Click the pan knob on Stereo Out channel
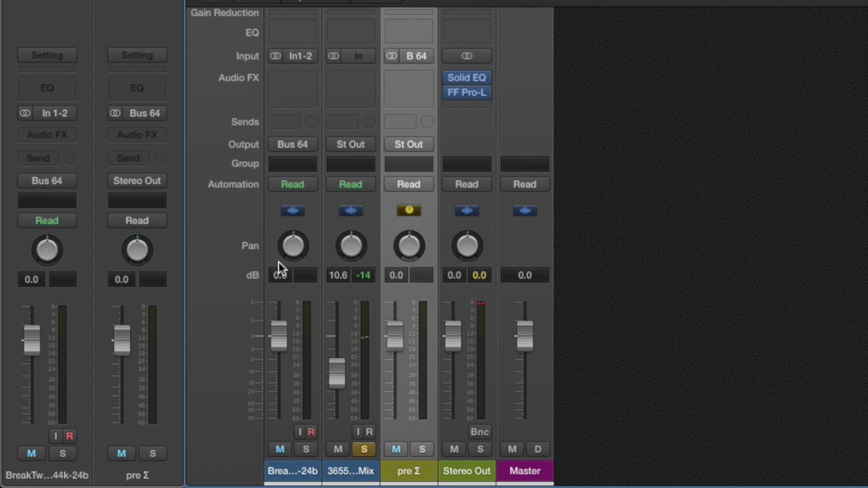This screenshot has height=488, width=868. [467, 246]
